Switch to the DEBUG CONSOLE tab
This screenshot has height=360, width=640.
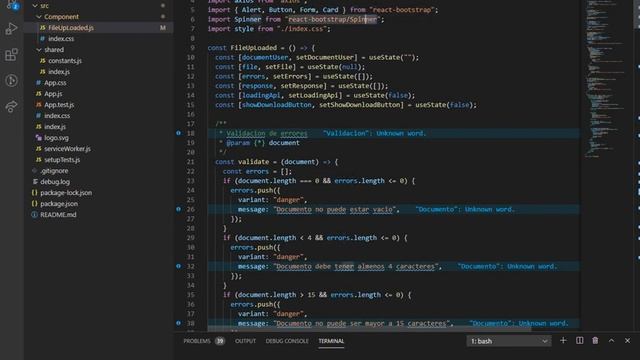point(287,341)
